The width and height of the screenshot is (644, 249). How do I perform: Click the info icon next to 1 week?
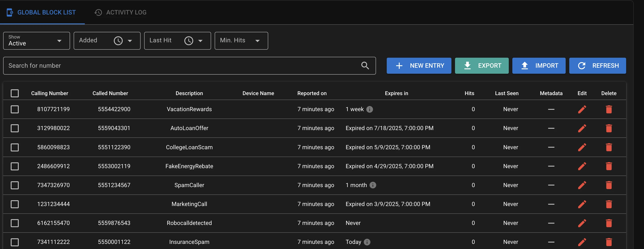(x=370, y=109)
